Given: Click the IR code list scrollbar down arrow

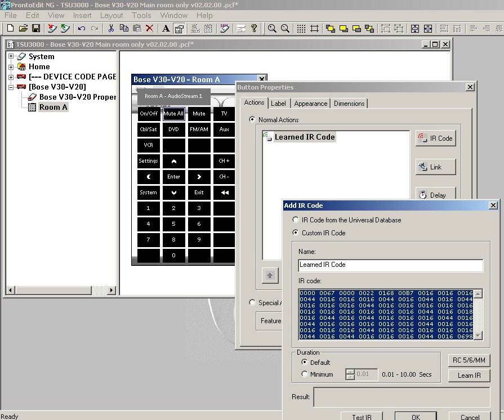Looking at the screenshot, I should 478,336.
